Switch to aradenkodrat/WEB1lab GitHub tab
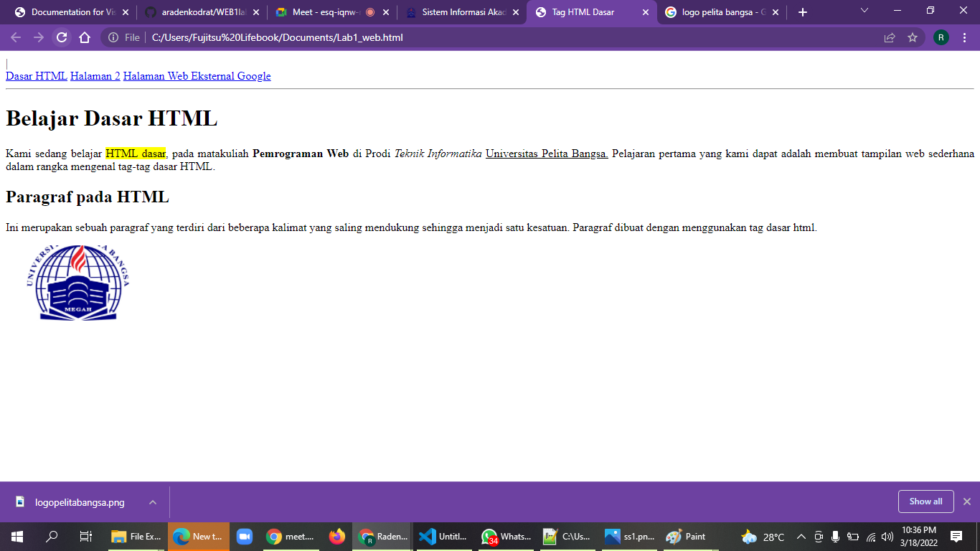Image resolution: width=980 pixels, height=551 pixels. click(x=201, y=12)
